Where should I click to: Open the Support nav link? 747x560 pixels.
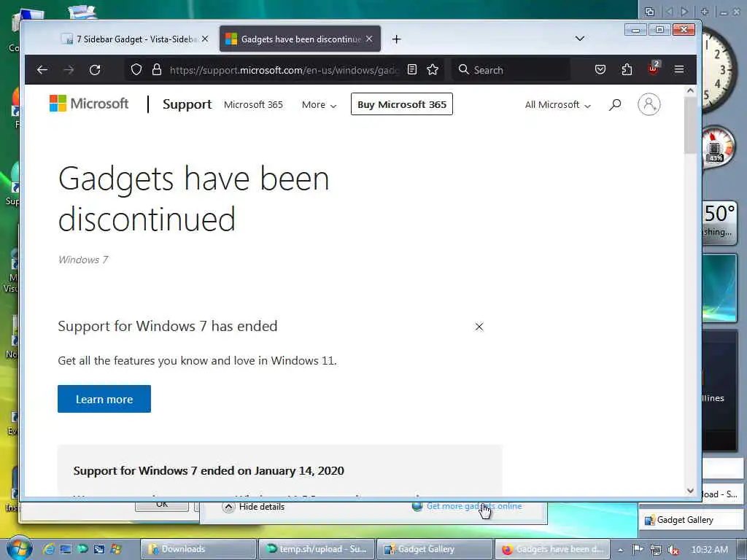(x=187, y=104)
